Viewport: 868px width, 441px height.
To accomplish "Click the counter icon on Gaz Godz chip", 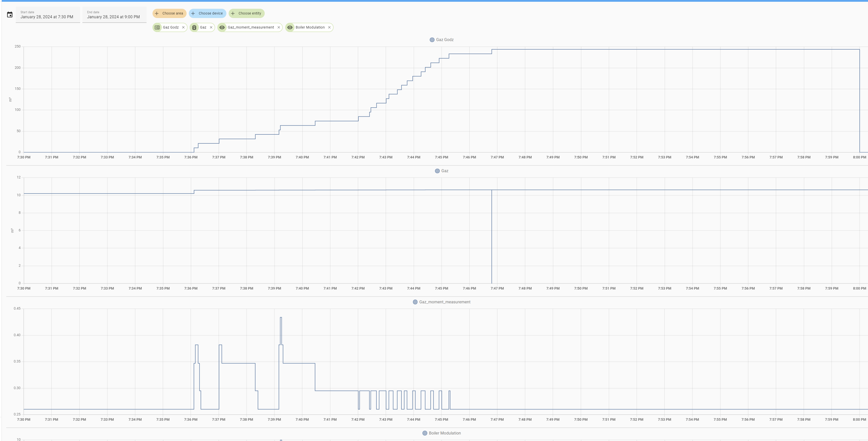I will pos(157,27).
